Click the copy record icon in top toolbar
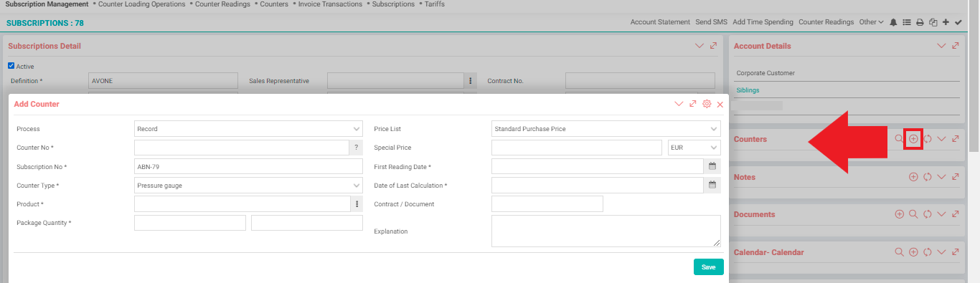Screen dimensions: 980x283 click(x=933, y=22)
